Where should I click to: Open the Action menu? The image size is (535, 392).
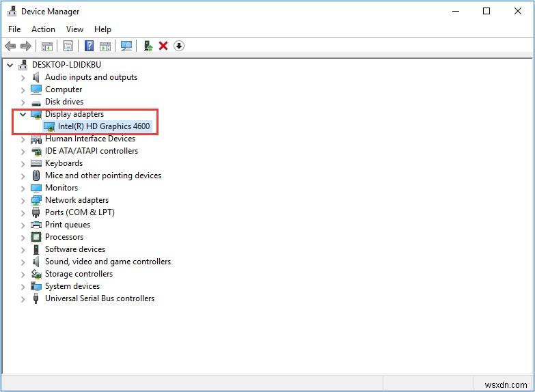tap(43, 29)
